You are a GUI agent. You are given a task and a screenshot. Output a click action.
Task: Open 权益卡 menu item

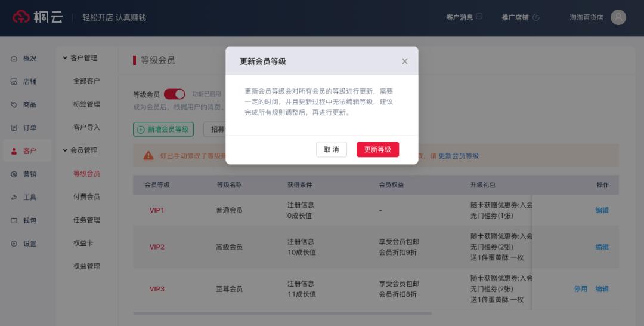[x=83, y=243]
